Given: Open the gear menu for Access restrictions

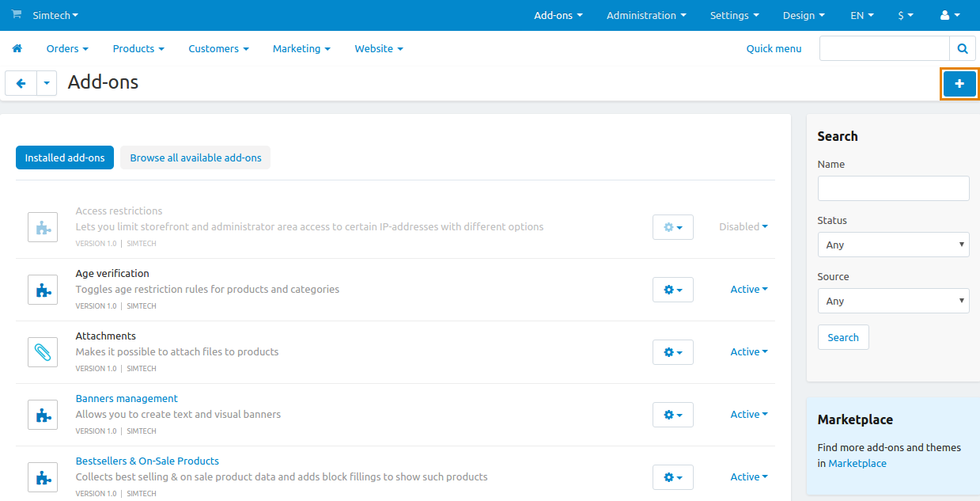Looking at the screenshot, I should point(673,226).
